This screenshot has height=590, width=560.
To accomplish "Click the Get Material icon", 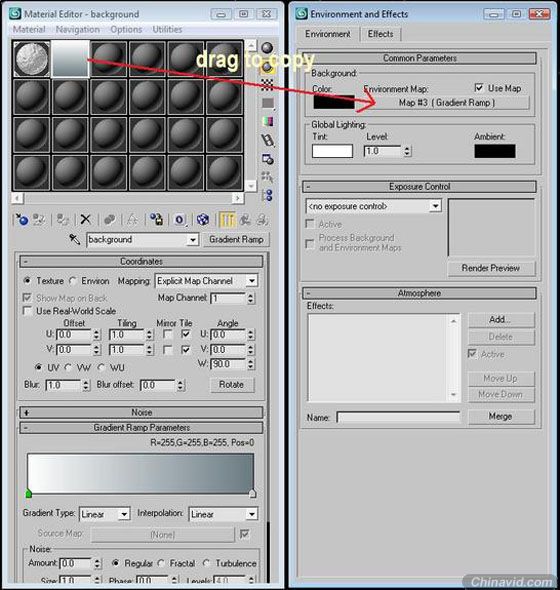I will pos(21,219).
